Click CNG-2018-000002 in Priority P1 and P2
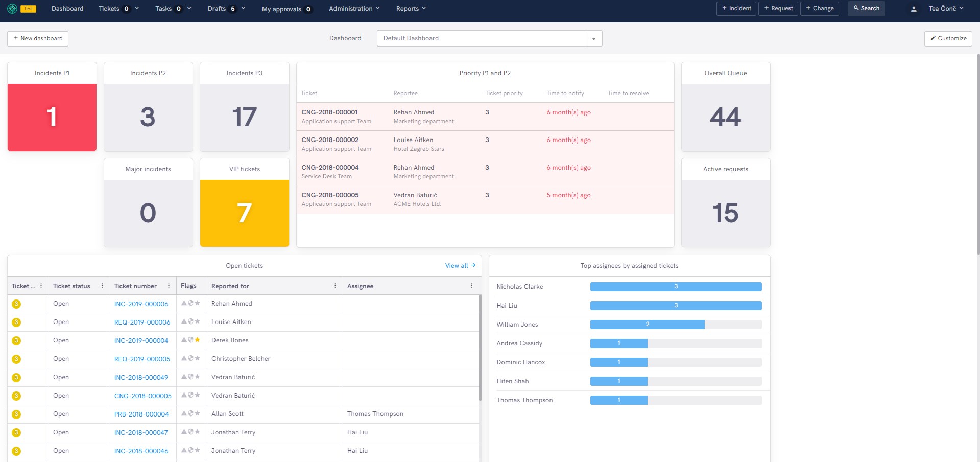The image size is (980, 462). click(330, 140)
